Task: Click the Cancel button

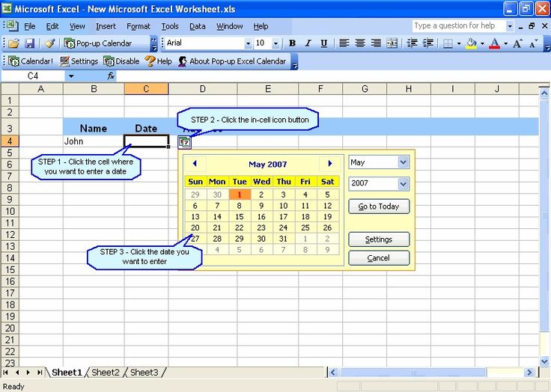Action: click(x=379, y=258)
